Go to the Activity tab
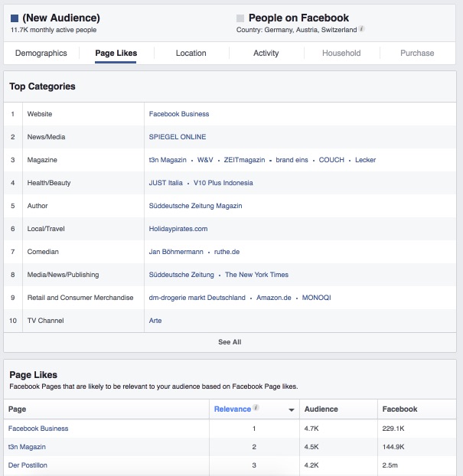This screenshot has width=463, height=476. (x=266, y=53)
